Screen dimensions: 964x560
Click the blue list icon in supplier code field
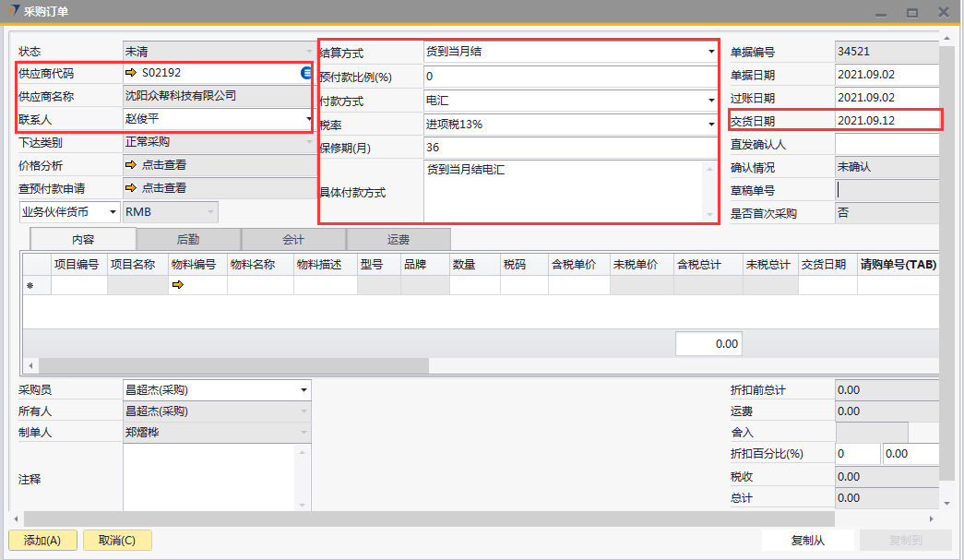(x=305, y=72)
